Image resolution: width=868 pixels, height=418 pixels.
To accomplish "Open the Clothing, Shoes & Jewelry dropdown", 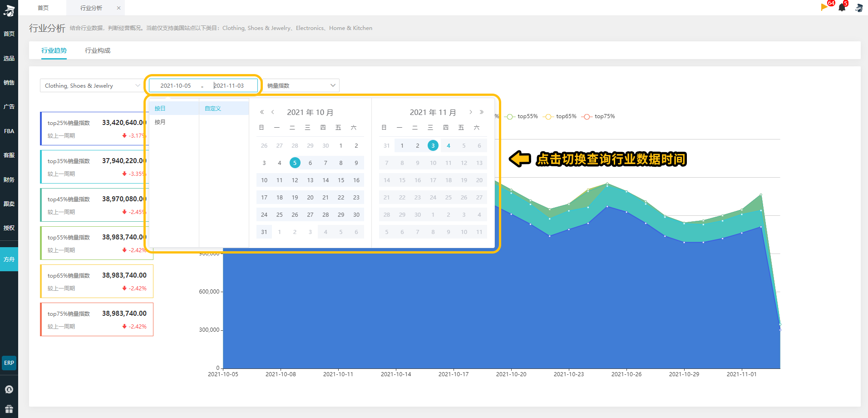I will pyautogui.click(x=93, y=85).
